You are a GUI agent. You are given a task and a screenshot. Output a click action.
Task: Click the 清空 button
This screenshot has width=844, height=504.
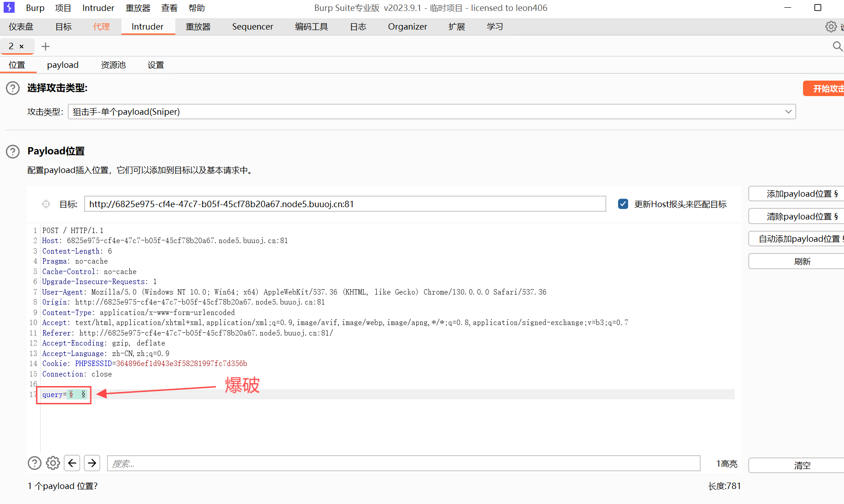(797, 465)
